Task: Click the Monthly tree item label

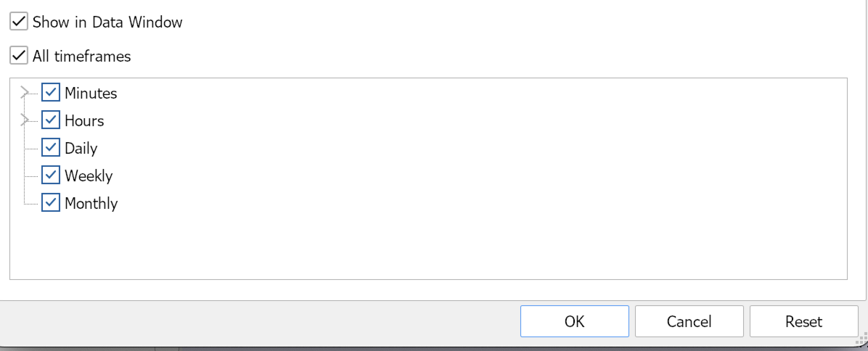Action: coord(91,204)
